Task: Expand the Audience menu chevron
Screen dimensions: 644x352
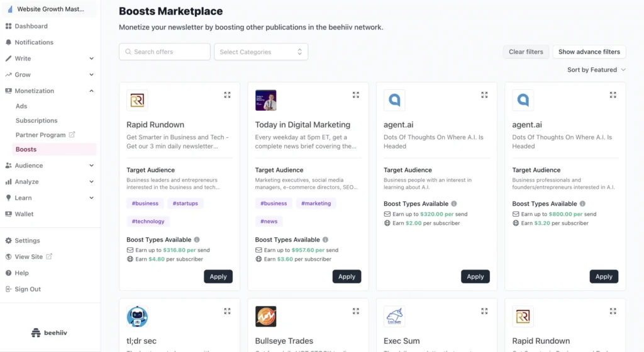Action: click(x=91, y=166)
